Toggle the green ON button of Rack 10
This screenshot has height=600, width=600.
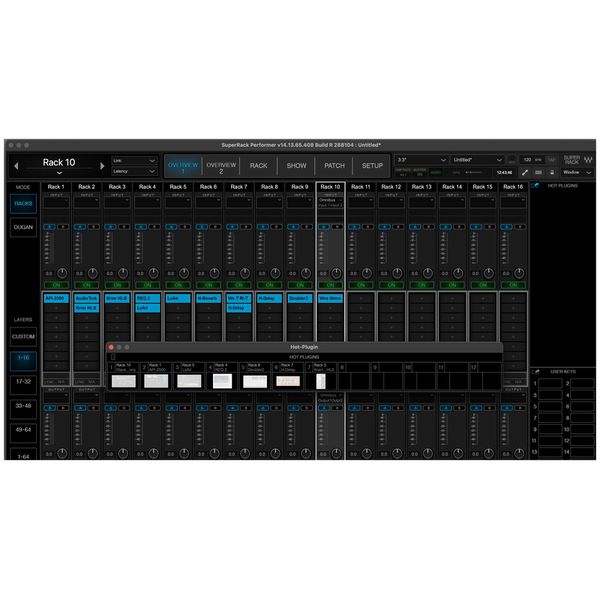[x=330, y=285]
